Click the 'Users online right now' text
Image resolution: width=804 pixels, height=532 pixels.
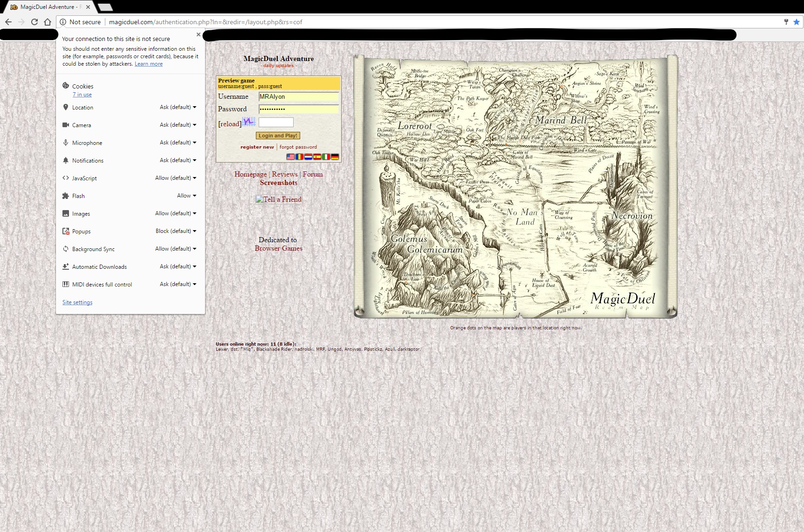(256, 344)
